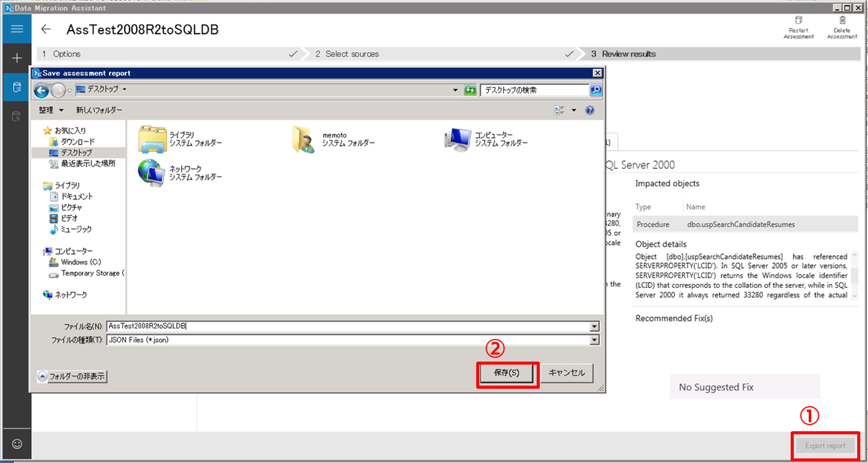Click the Export report button
This screenshot has width=868, height=463.
coord(825,446)
